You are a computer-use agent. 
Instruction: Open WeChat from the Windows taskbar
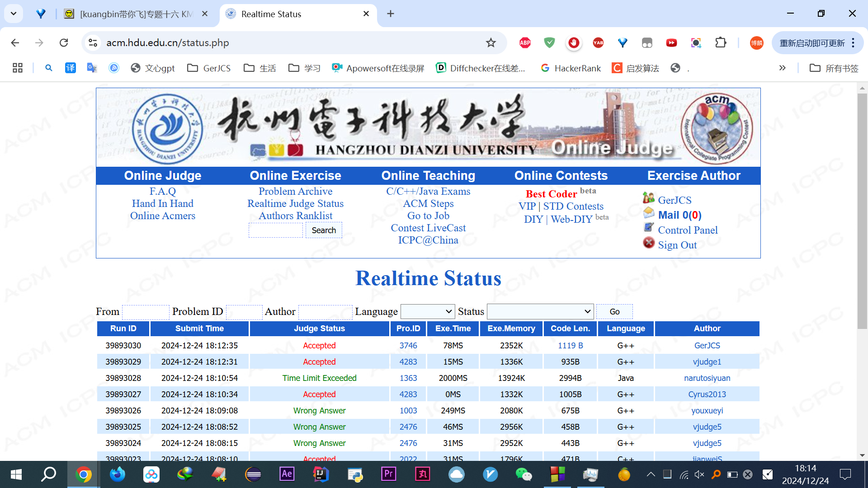524,474
